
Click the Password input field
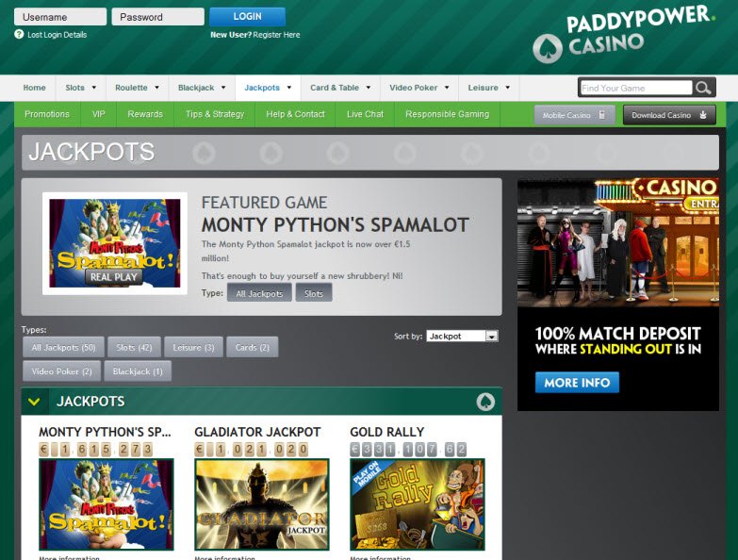(x=157, y=17)
